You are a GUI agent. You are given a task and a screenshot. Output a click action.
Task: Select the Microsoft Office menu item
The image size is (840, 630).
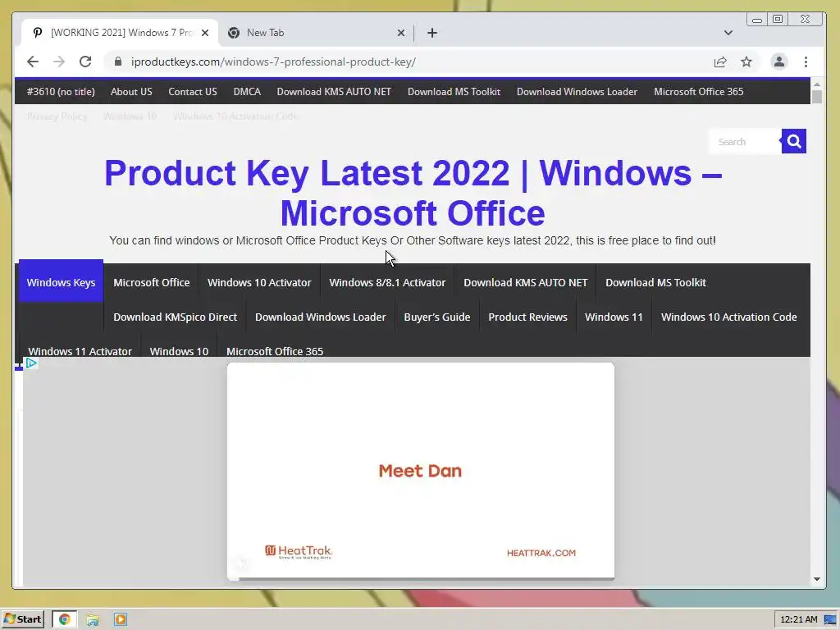point(152,282)
